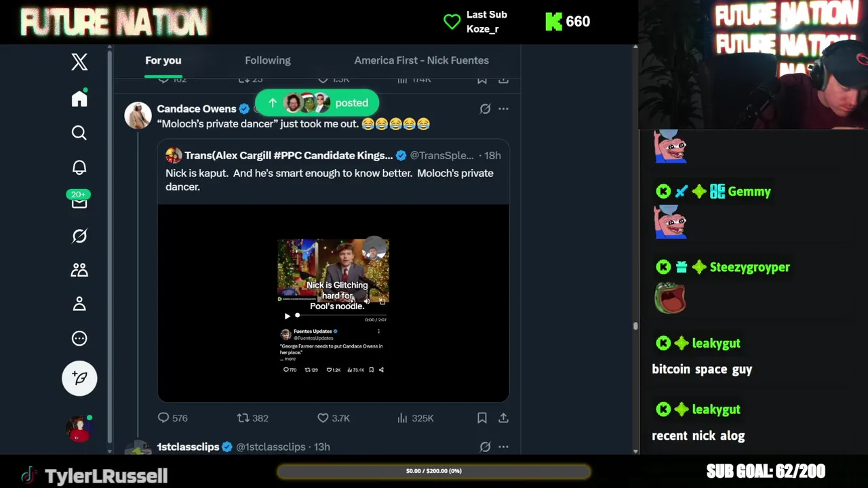Go to Home in the sidebar
The height and width of the screenshot is (488, 868).
click(79, 99)
